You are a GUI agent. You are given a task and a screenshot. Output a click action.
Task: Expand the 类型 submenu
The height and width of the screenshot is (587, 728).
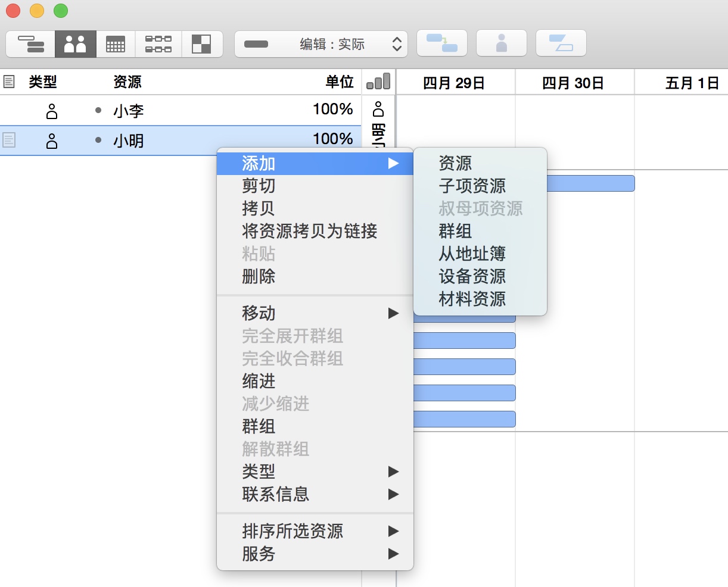[315, 472]
